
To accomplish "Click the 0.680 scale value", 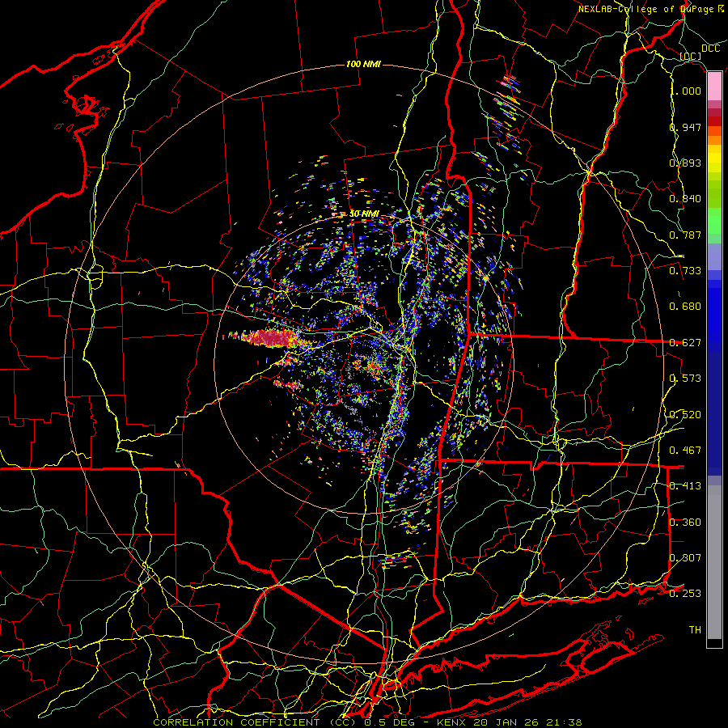I will (x=685, y=307).
